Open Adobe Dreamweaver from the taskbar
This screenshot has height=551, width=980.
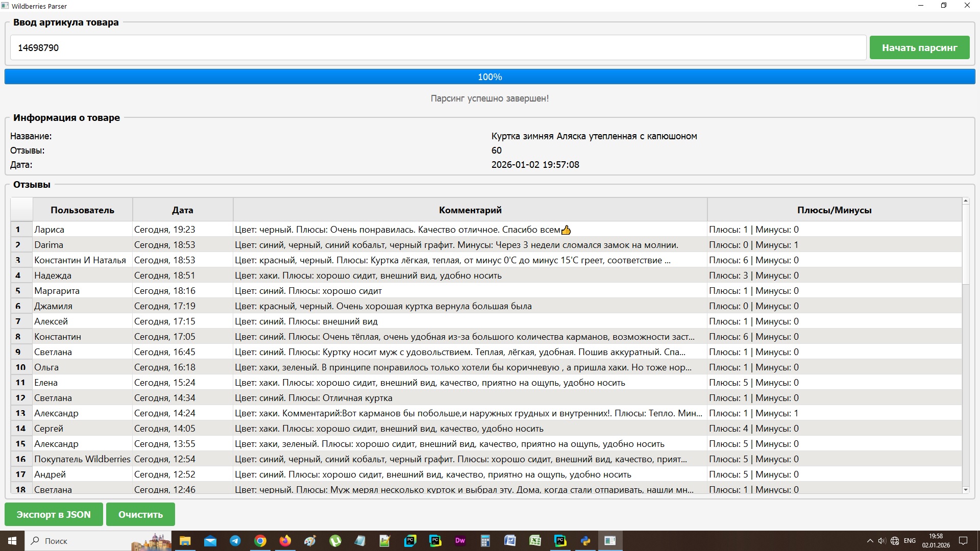[x=460, y=541]
